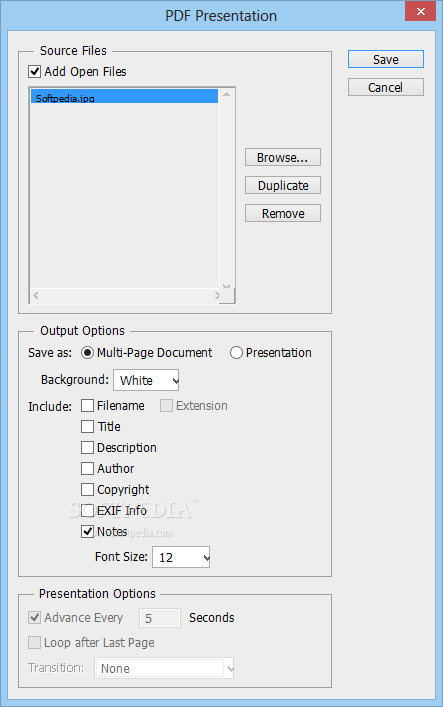This screenshot has height=707, width=443.
Task: Toggle the Add Open Files checkbox
Action: click(x=35, y=72)
